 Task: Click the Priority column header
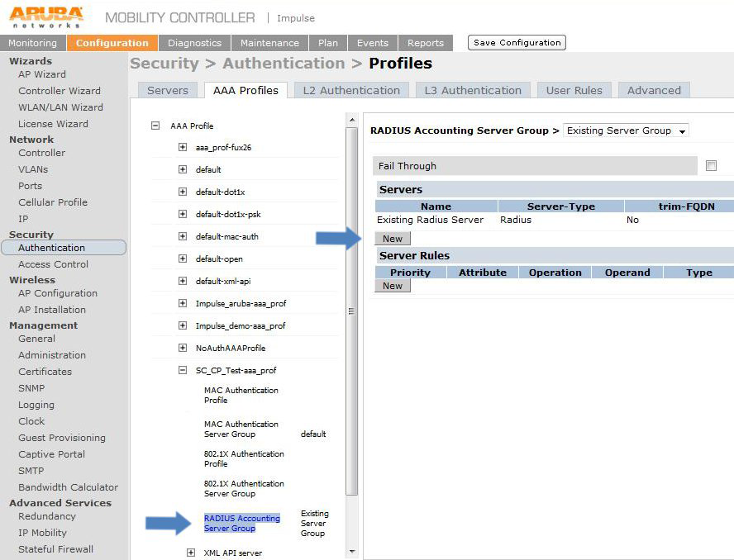(411, 273)
